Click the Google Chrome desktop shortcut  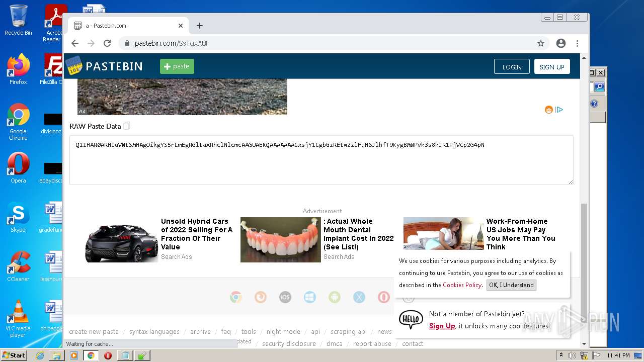[18, 122]
